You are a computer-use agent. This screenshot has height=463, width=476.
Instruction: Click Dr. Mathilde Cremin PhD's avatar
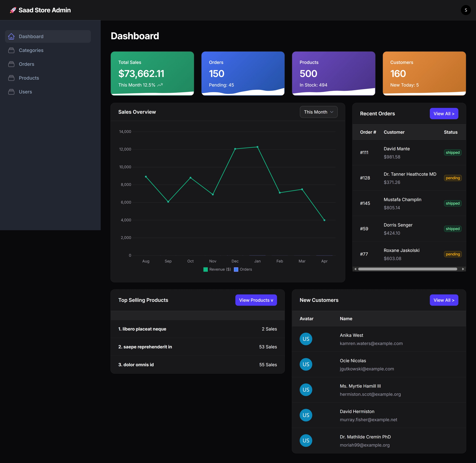click(x=306, y=440)
